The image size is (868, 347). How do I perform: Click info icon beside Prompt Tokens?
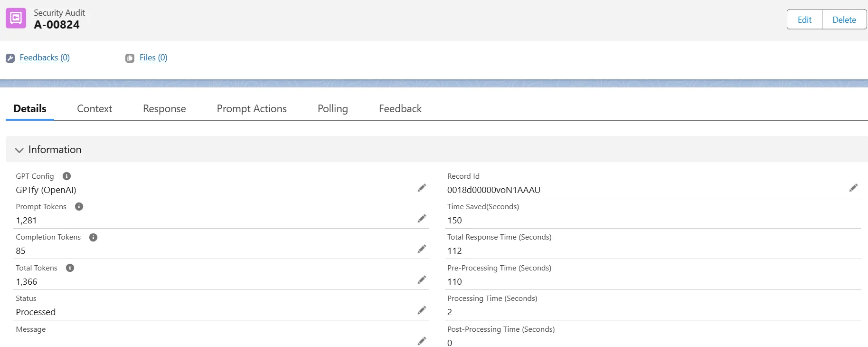click(x=79, y=207)
